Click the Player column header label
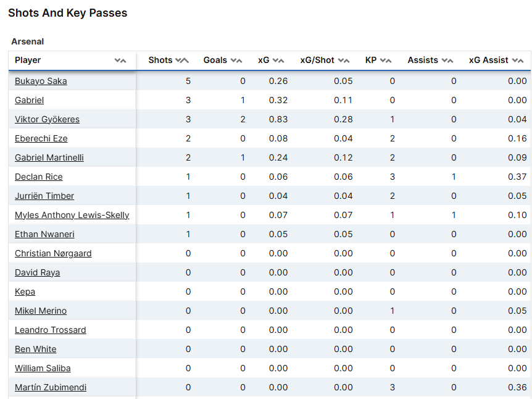This screenshot has width=532, height=399. (x=28, y=61)
